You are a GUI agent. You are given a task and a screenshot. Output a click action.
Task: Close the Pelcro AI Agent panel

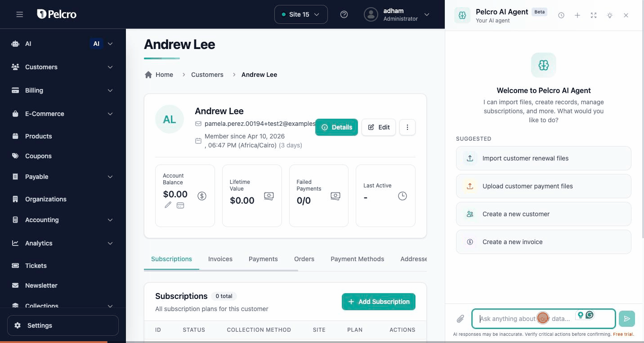[x=626, y=15]
